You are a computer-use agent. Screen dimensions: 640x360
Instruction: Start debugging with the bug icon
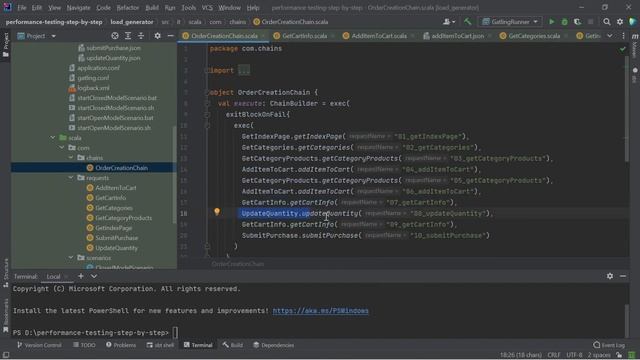click(564, 22)
